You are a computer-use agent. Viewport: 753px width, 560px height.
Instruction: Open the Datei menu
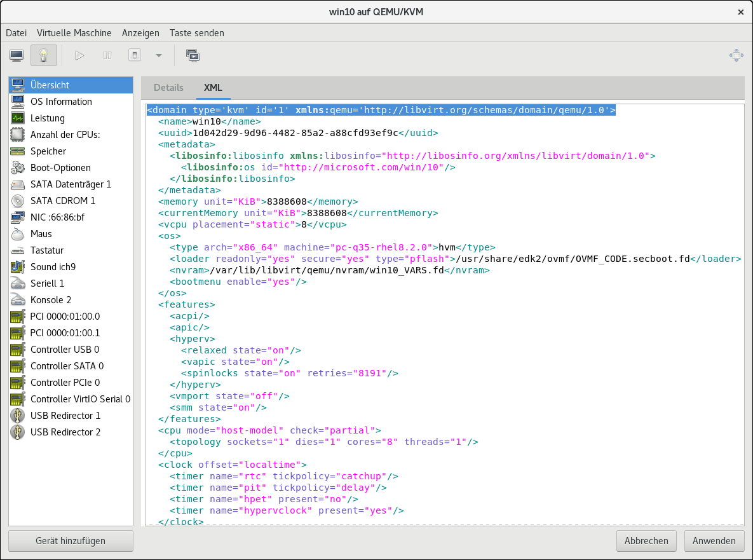17,32
